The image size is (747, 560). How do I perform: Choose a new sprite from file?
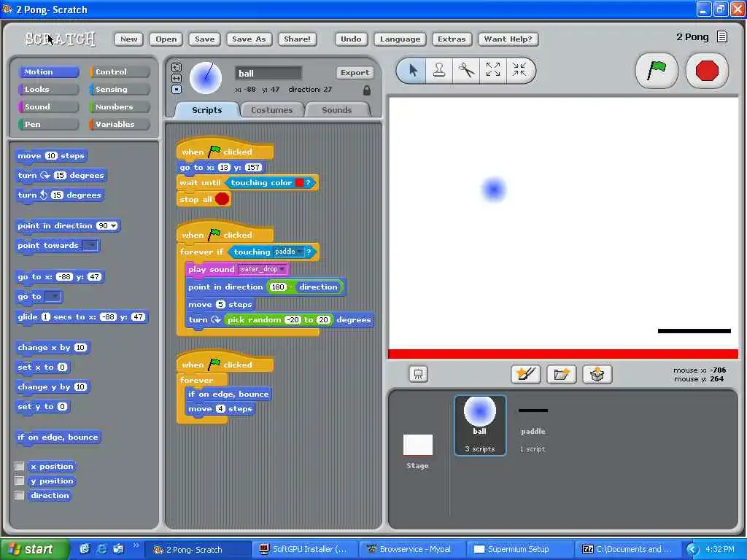pos(562,374)
